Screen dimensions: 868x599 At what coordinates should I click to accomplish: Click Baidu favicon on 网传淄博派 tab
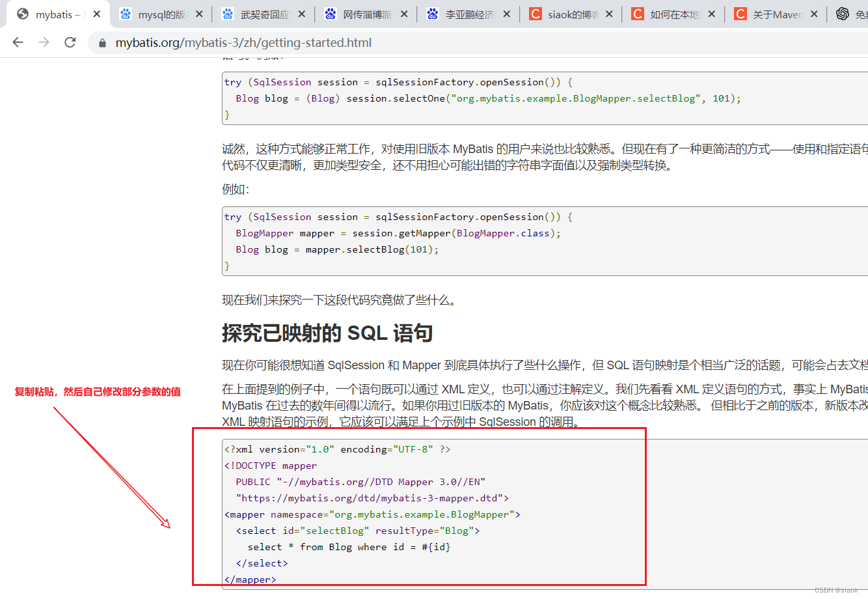tap(331, 14)
